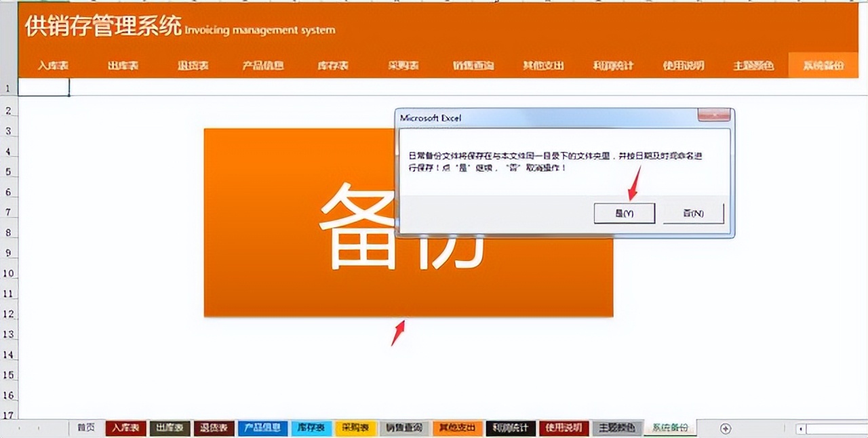Open the 退货表 (returns) navigation tile
This screenshot has height=438, width=868.
pyautogui.click(x=193, y=66)
